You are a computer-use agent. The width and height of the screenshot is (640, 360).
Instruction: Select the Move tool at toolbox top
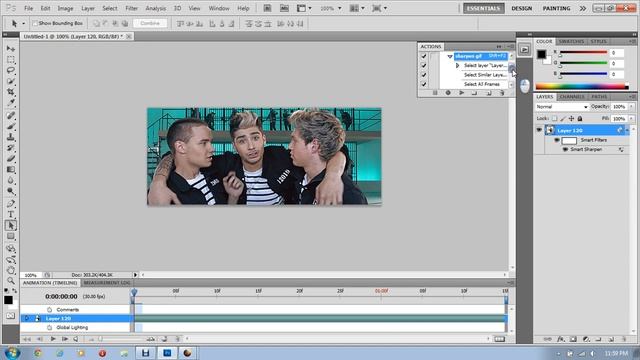pyautogui.click(x=11, y=49)
